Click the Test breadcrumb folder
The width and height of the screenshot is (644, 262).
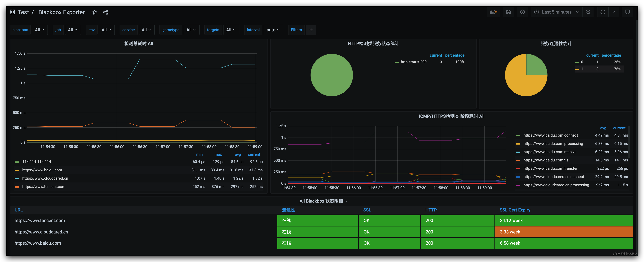pos(23,12)
